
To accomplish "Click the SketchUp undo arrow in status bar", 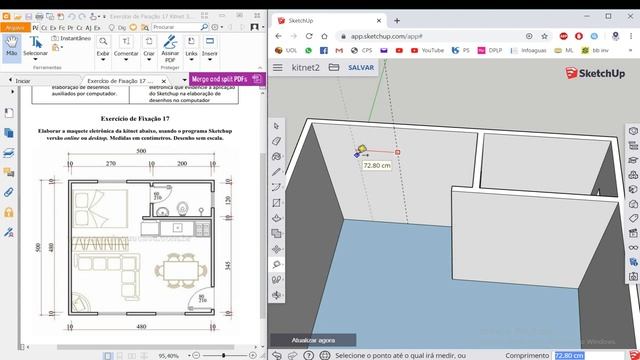I will click(x=276, y=356).
